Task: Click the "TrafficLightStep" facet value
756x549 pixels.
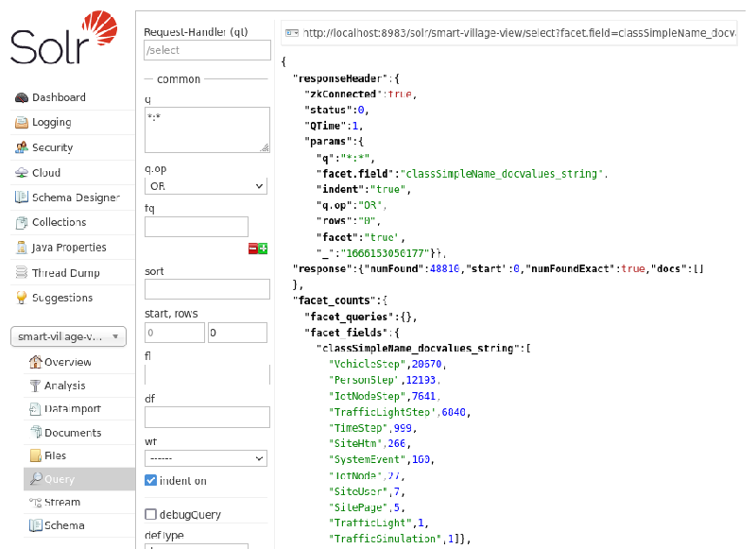Action: point(382,412)
